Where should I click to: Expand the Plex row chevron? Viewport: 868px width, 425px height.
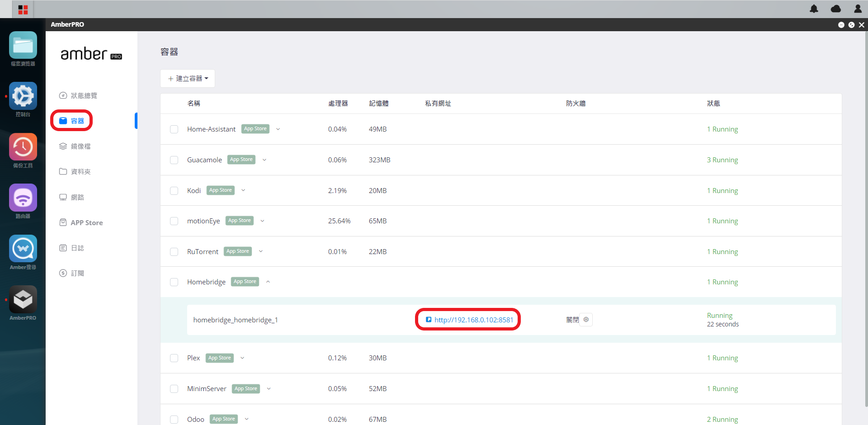click(x=242, y=358)
